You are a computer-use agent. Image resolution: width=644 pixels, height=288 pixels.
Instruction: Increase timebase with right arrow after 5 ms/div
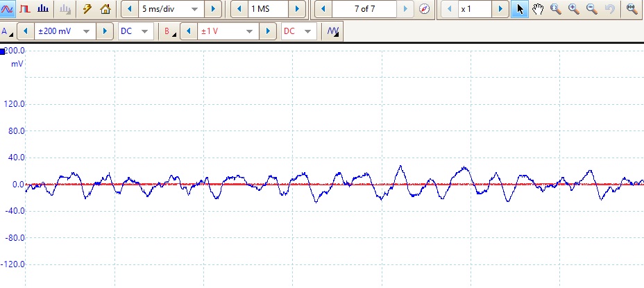point(213,8)
